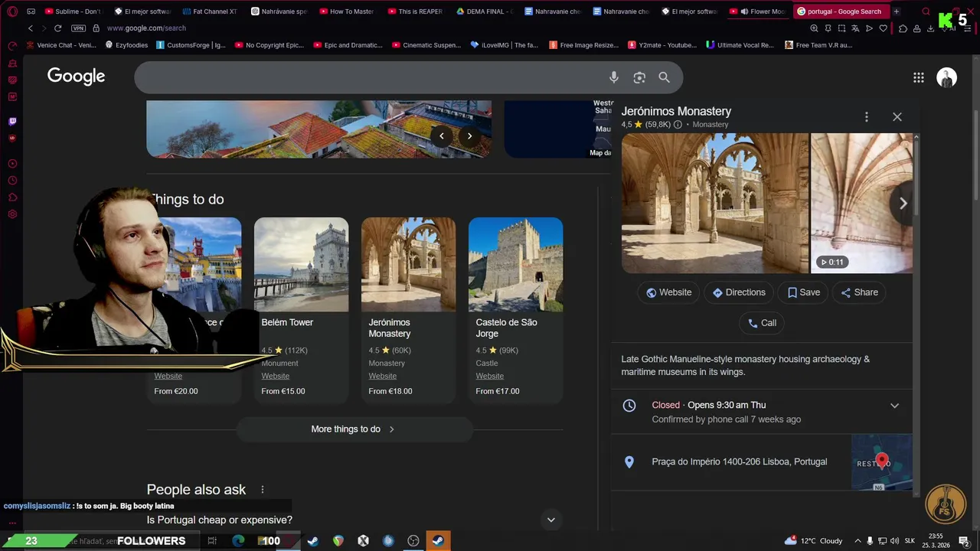Switch to This is REAPER tab
This screenshot has width=980, height=551.
415,11
